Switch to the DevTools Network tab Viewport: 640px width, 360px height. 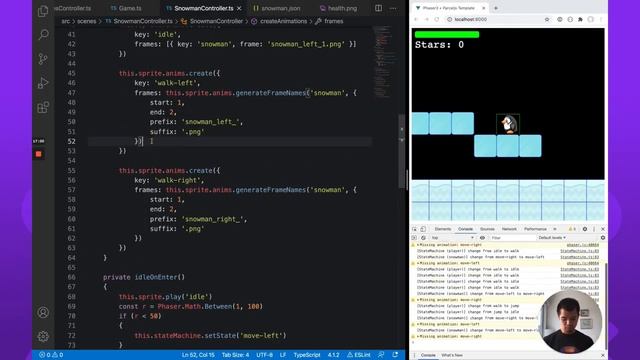pyautogui.click(x=509, y=229)
